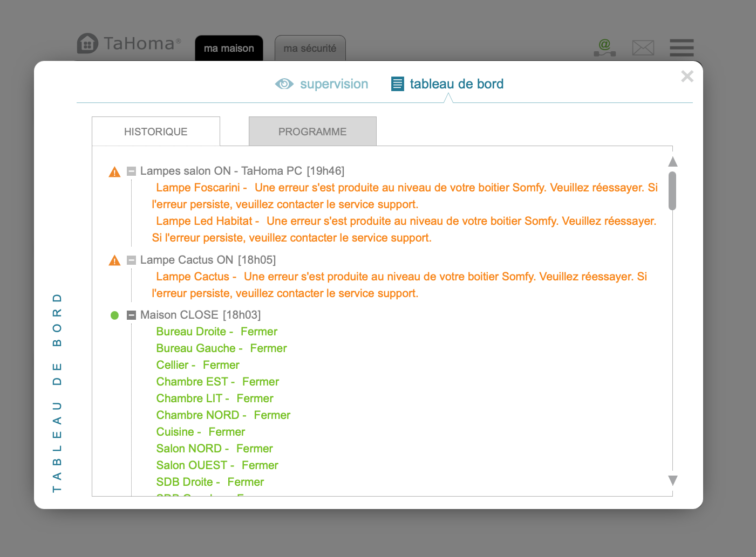The width and height of the screenshot is (756, 557).
Task: Click the ma maison button
Action: (x=229, y=49)
